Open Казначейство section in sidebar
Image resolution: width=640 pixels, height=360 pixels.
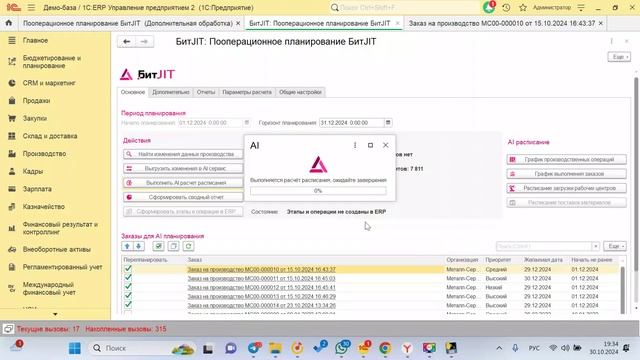pos(44,207)
